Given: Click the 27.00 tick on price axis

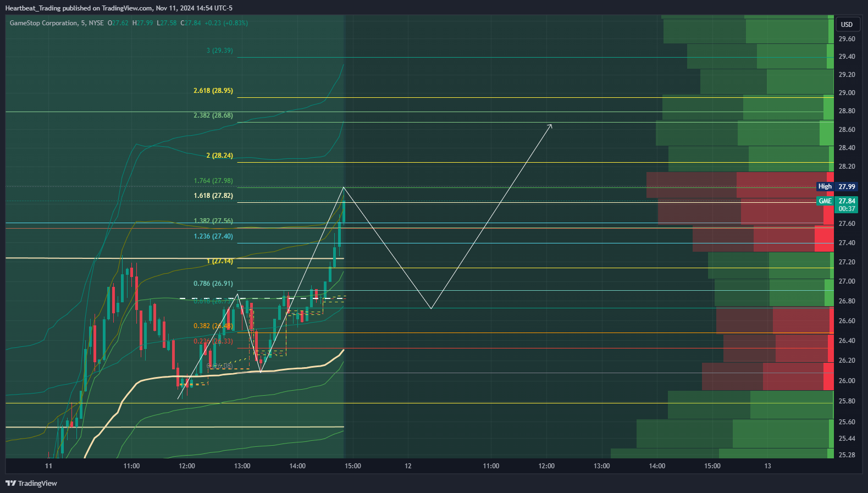Looking at the screenshot, I should [847, 281].
